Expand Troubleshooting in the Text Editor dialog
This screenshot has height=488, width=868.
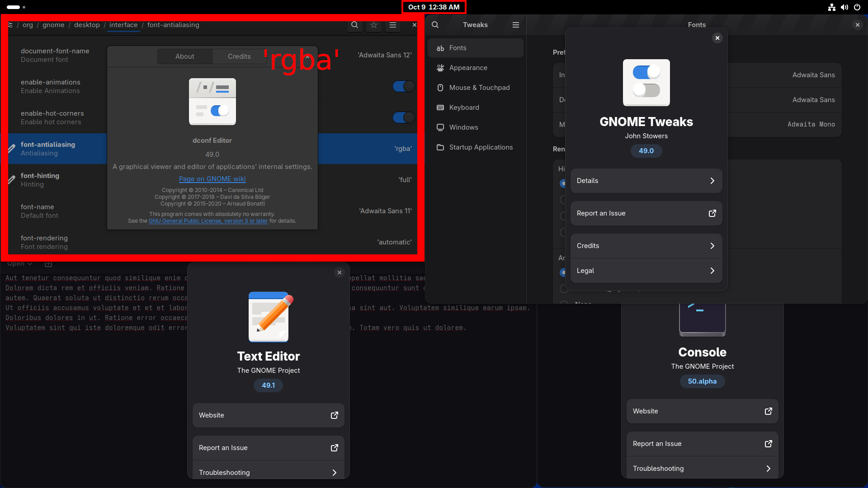[x=268, y=472]
